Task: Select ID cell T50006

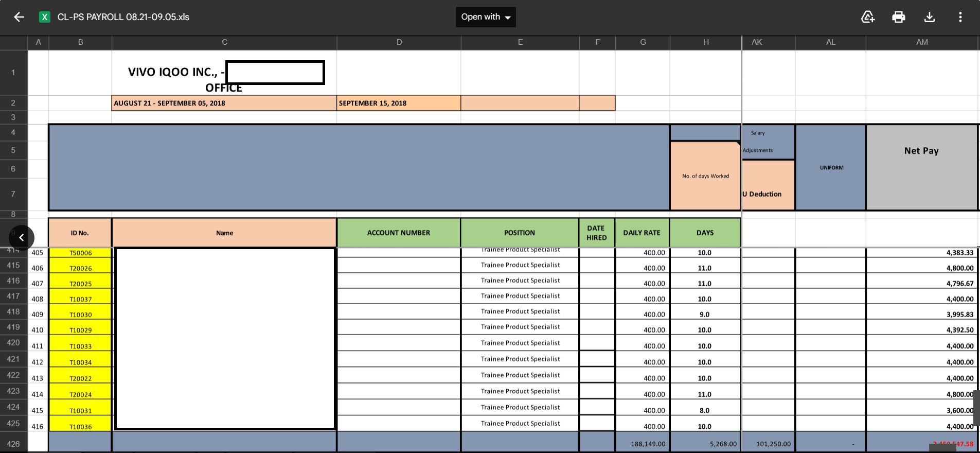Action: coord(80,253)
